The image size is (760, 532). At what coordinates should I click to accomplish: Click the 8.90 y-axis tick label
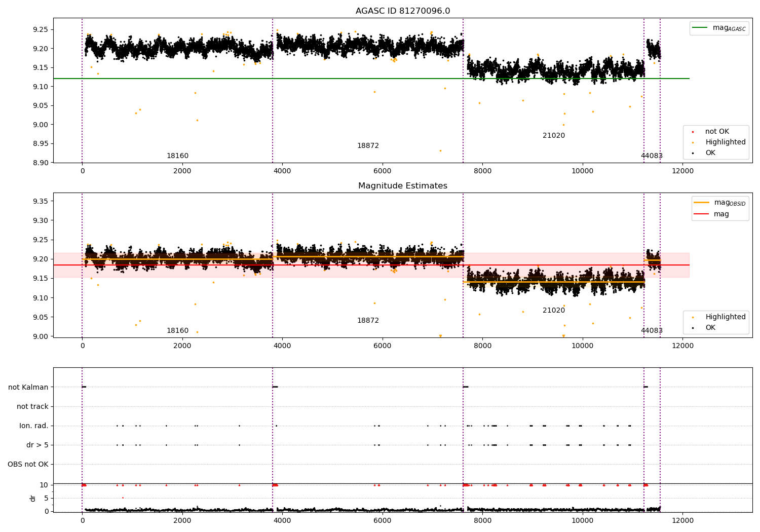point(40,163)
